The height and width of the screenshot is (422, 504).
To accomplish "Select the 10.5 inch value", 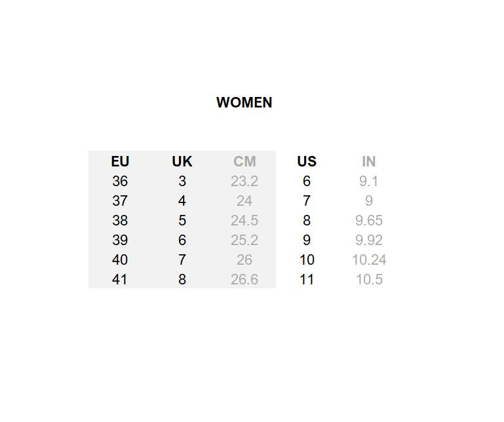I will 368,279.
